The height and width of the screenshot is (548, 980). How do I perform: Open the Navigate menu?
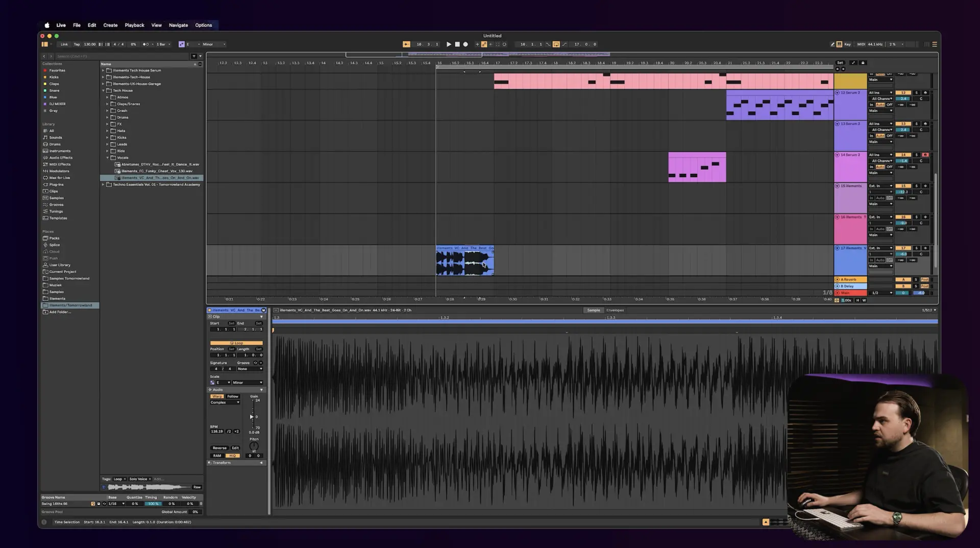click(178, 25)
